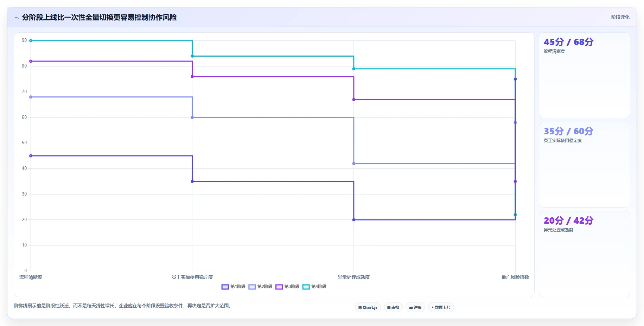Select the 表格 tag

point(393,307)
